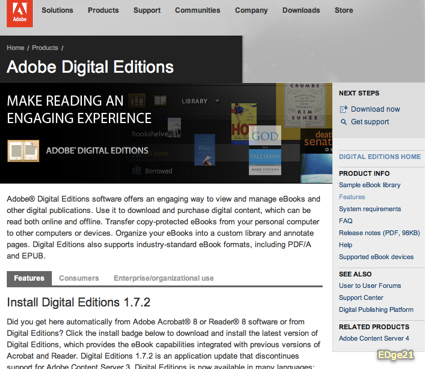Click the blue book cover thumbnail
Viewport: 425px width, 369px height.
[x=204, y=150]
